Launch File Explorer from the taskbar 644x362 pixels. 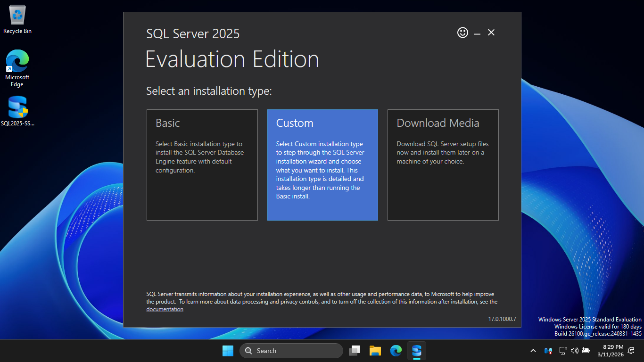click(x=375, y=351)
